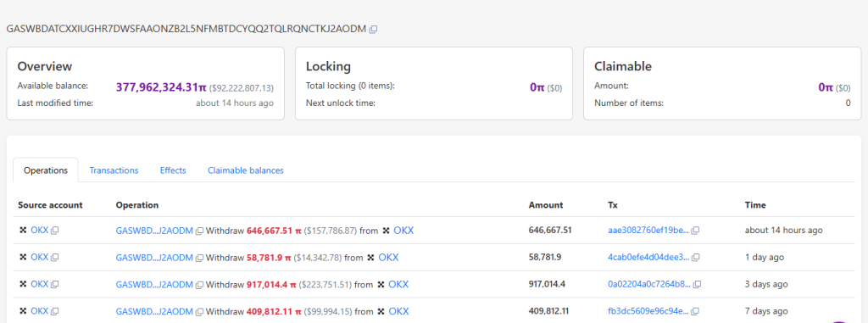Open transaction 4cab0efe4d04dee3 link

point(648,258)
